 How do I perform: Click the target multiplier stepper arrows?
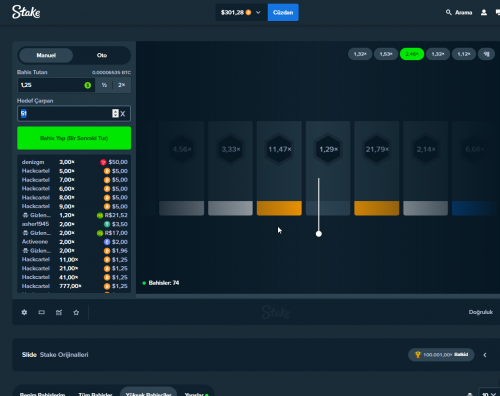(115, 114)
